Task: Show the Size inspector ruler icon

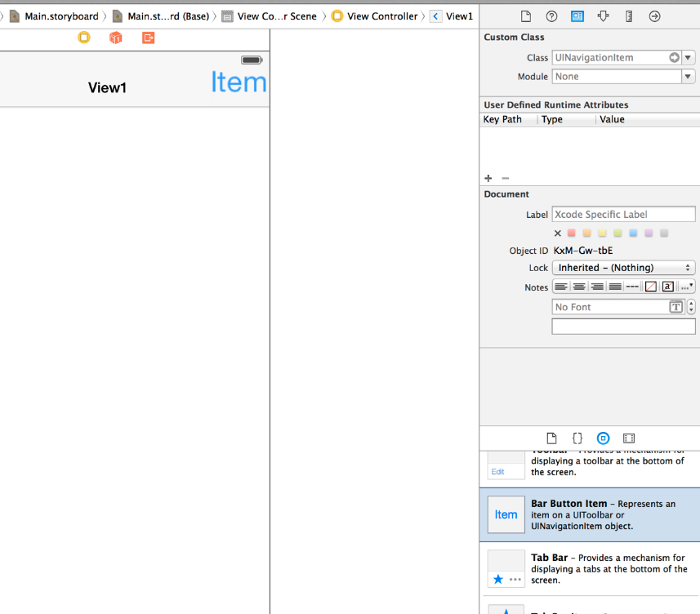Action: click(628, 16)
